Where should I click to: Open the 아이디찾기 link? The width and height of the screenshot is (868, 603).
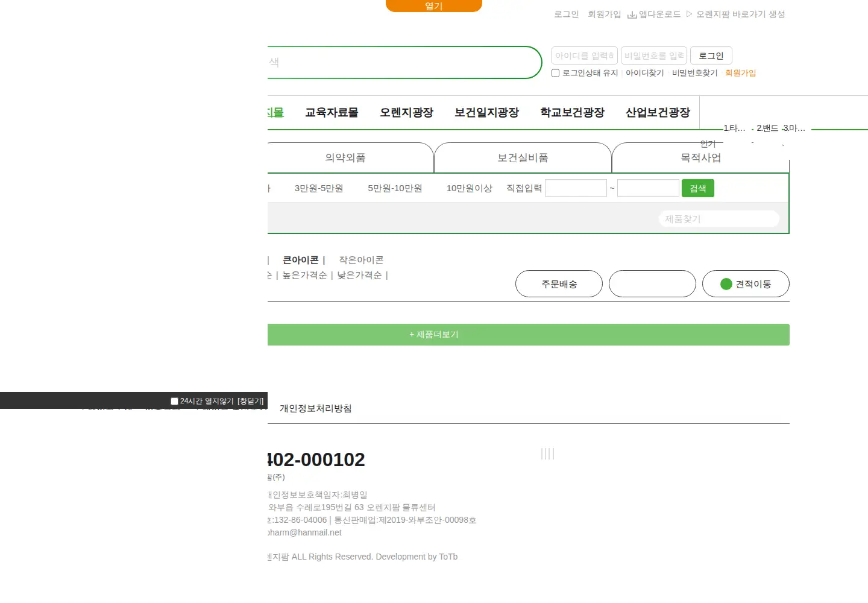point(644,73)
